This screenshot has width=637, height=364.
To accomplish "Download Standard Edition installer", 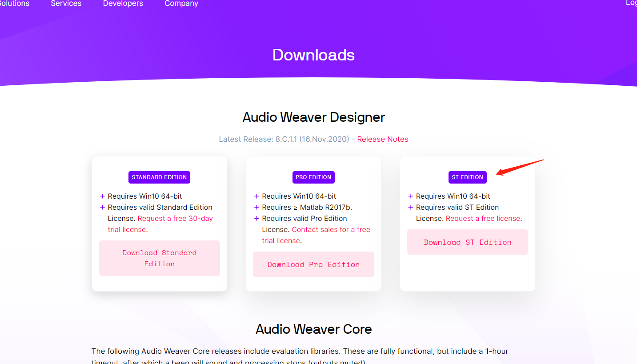I will pyautogui.click(x=160, y=258).
